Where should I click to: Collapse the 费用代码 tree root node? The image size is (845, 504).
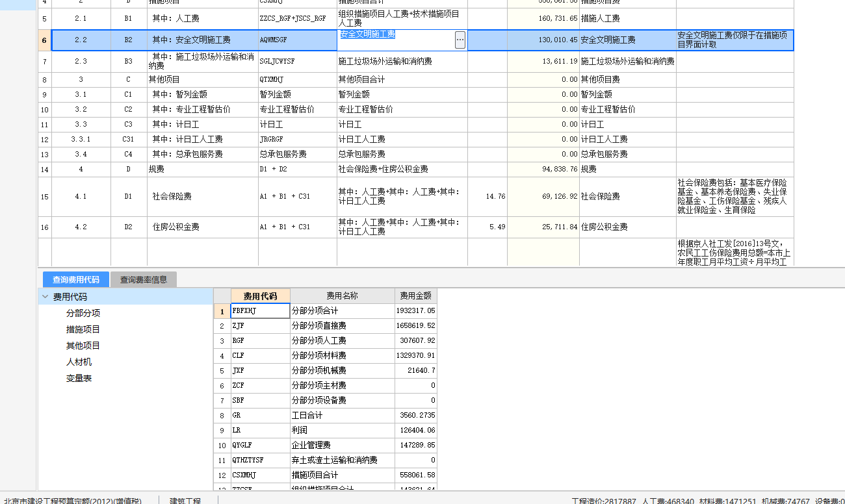click(x=45, y=297)
